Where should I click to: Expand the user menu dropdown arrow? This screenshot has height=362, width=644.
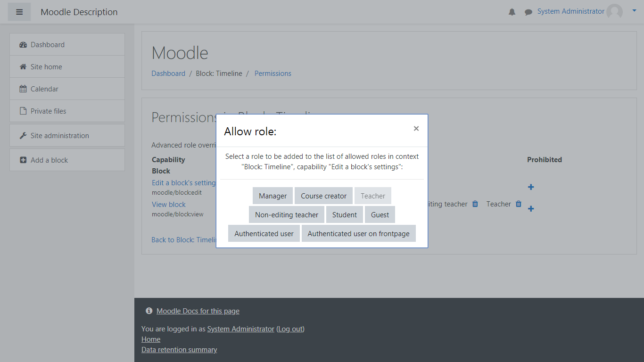click(634, 10)
